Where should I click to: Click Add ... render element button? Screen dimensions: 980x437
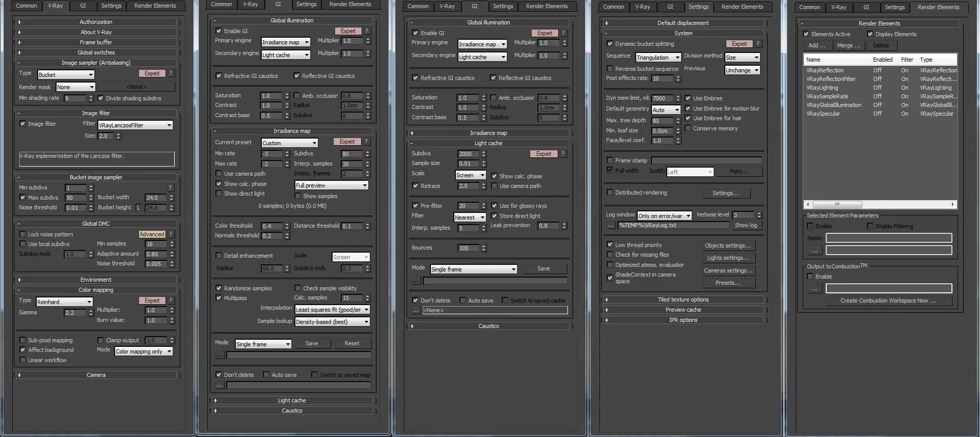(x=817, y=45)
